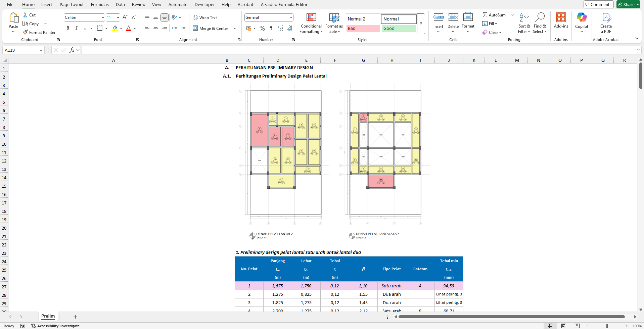Expand the Name Box dropdown
The width and height of the screenshot is (644, 329).
click(x=41, y=50)
